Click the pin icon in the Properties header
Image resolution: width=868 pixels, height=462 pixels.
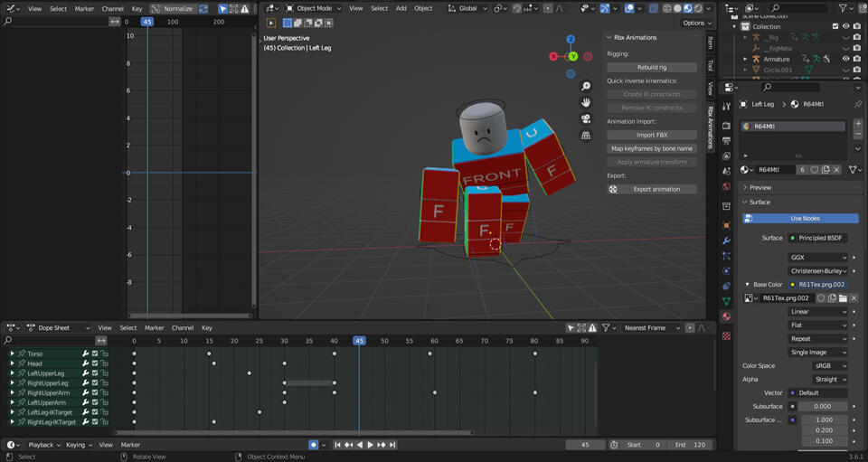click(x=857, y=104)
